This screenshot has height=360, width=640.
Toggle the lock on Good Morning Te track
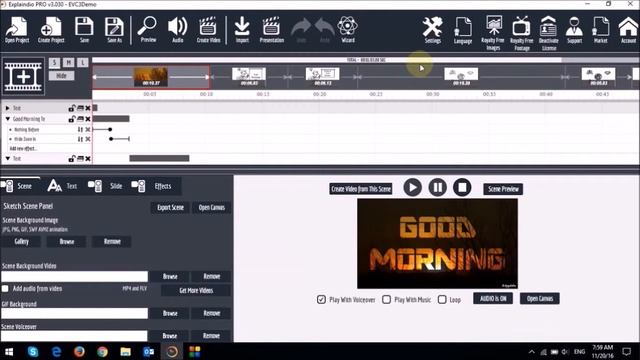(x=72, y=119)
